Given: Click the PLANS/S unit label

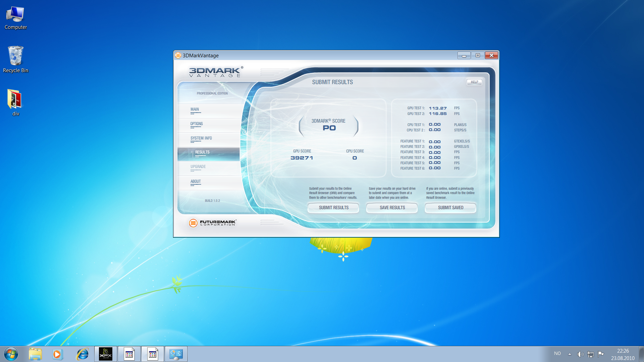Looking at the screenshot, I should point(460,125).
